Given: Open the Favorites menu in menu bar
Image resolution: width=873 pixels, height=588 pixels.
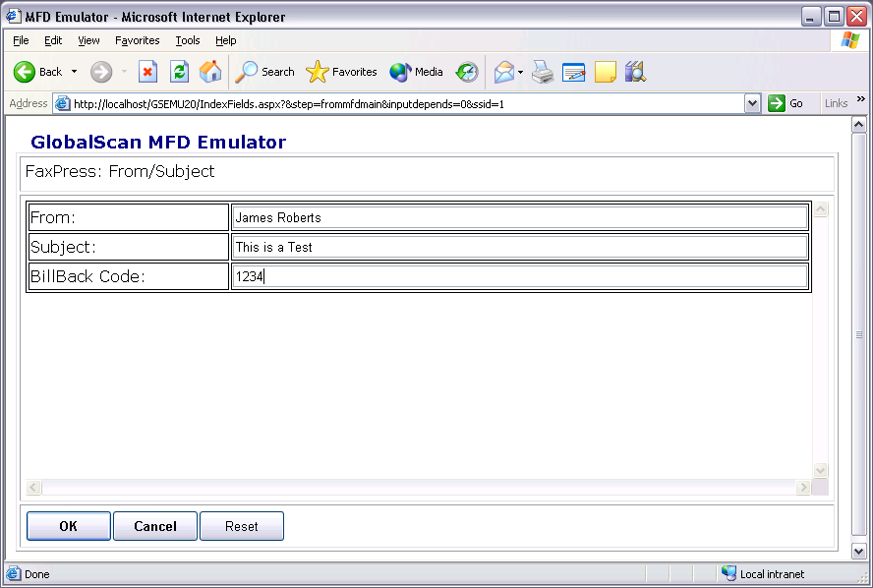Looking at the screenshot, I should point(137,40).
